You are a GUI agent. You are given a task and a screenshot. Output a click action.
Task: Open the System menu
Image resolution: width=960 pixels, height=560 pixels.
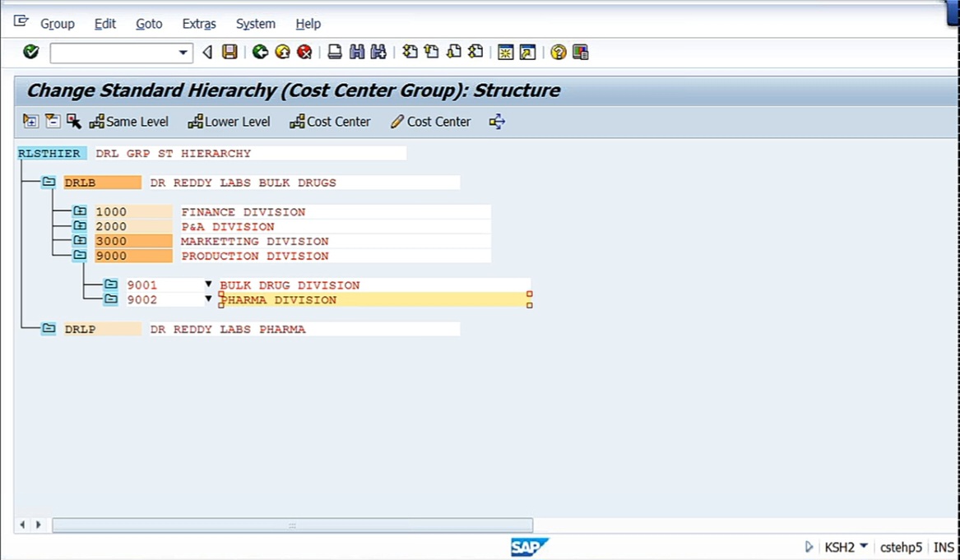coord(255,24)
